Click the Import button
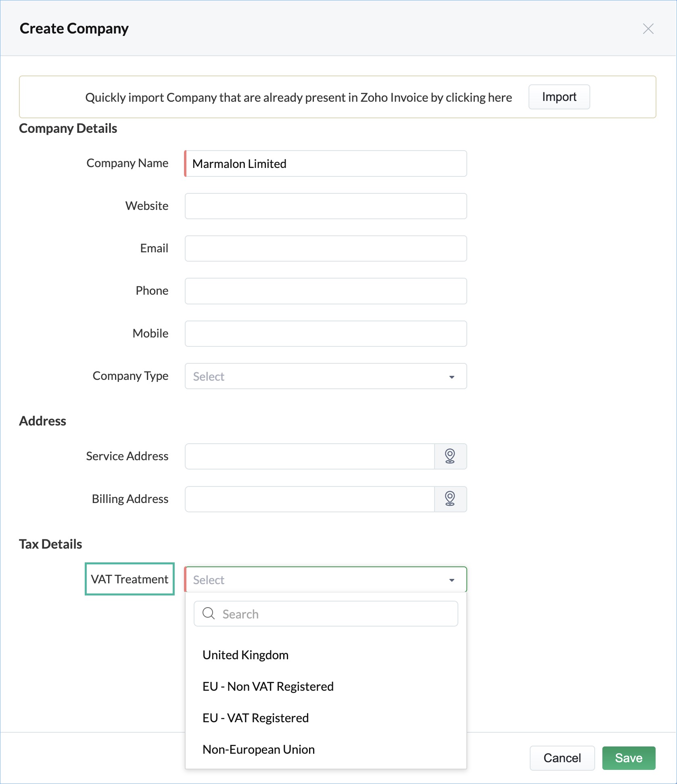This screenshot has width=677, height=784. click(559, 97)
